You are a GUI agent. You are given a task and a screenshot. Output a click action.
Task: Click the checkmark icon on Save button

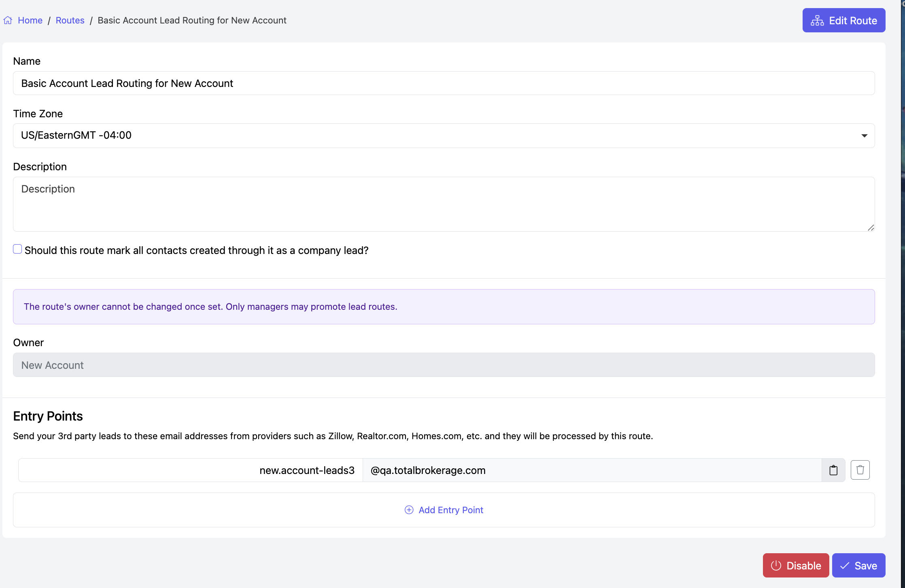click(x=845, y=565)
